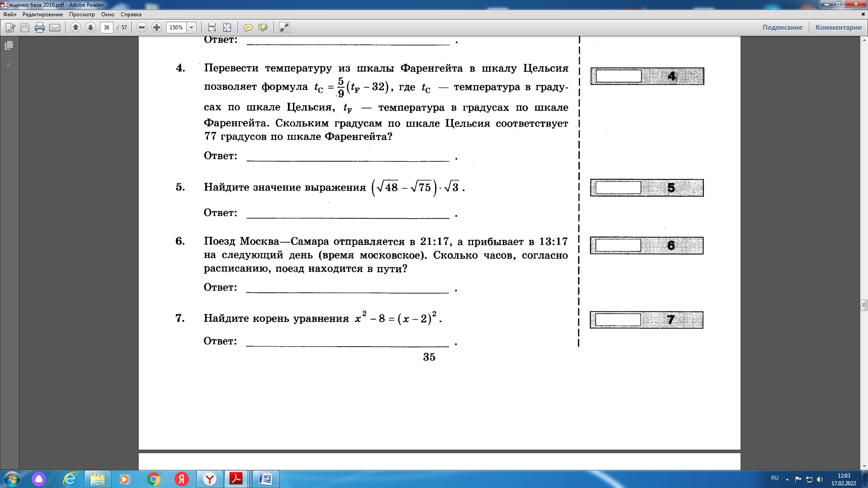Click the vertical scrollbar thumb
Screen dimensions: 868x488
pyautogui.click(x=864, y=305)
